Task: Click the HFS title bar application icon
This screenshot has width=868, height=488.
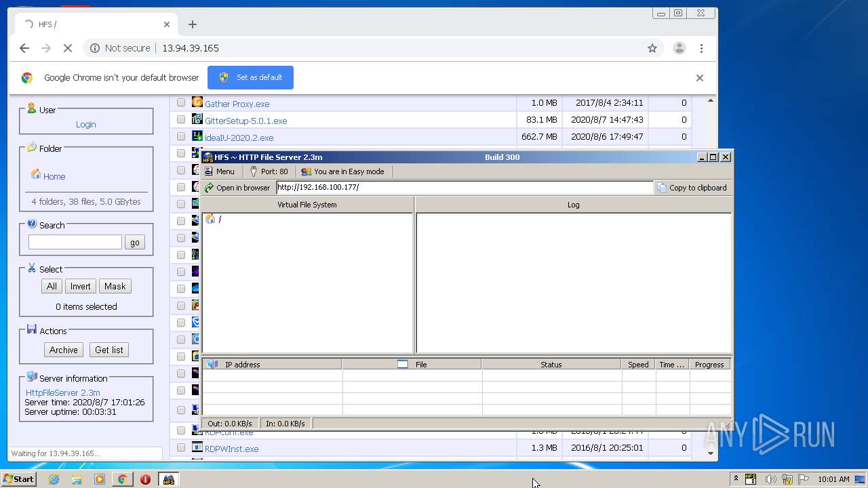Action: [x=208, y=157]
